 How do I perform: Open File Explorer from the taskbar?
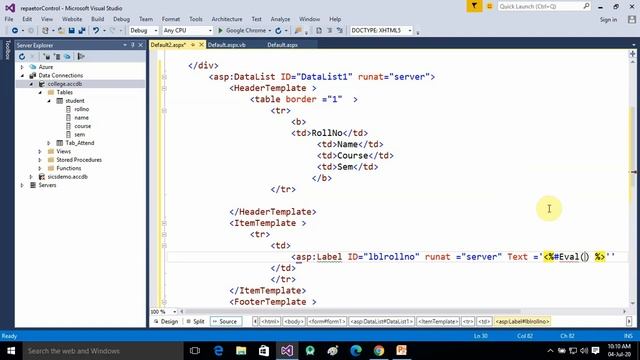241,351
